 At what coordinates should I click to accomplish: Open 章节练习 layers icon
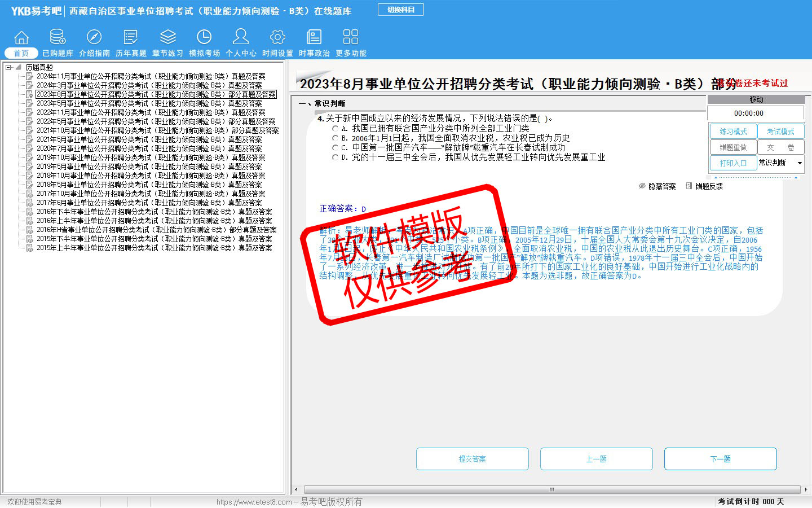[167, 38]
